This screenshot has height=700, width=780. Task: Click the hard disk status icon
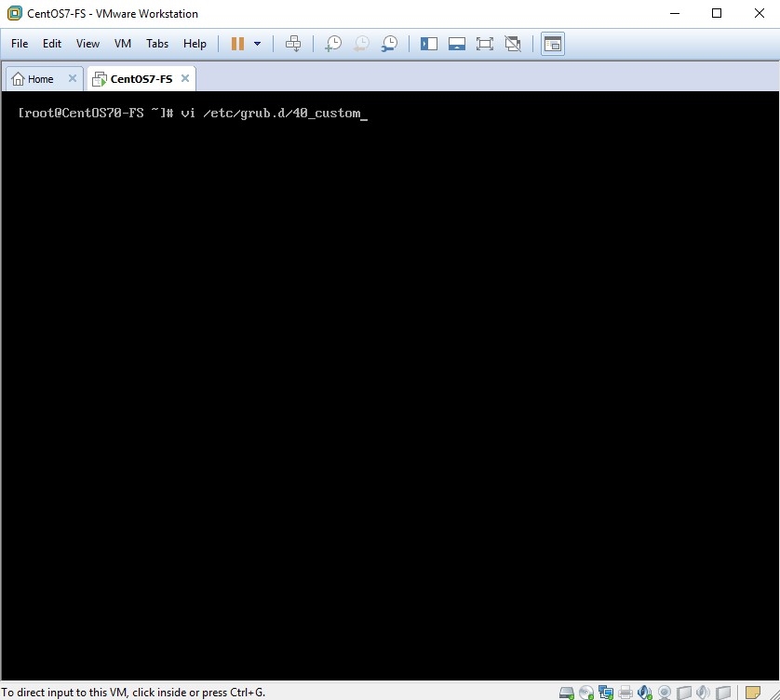[x=566, y=692]
